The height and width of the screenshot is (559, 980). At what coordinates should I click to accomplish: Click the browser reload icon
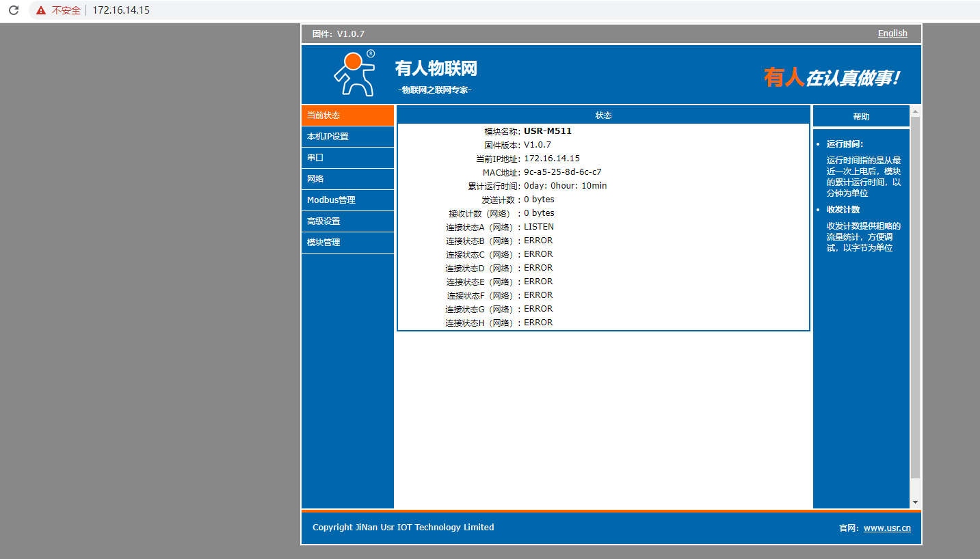coord(13,10)
